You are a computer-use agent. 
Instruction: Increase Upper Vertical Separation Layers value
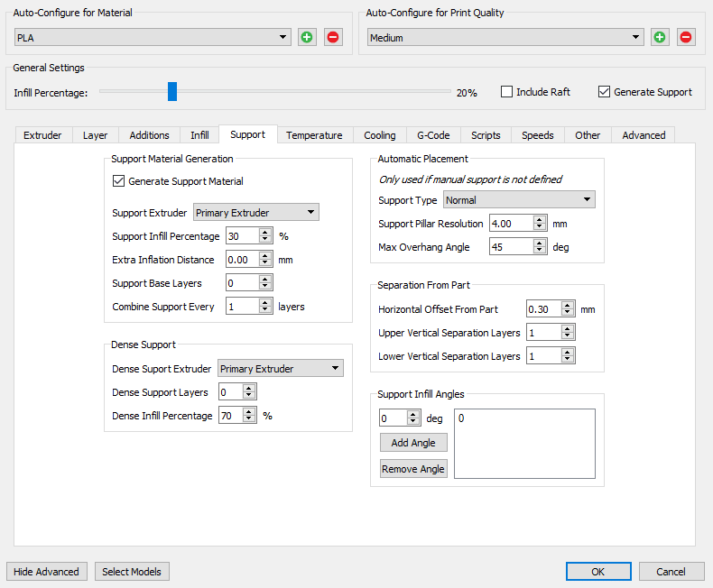[567, 329]
